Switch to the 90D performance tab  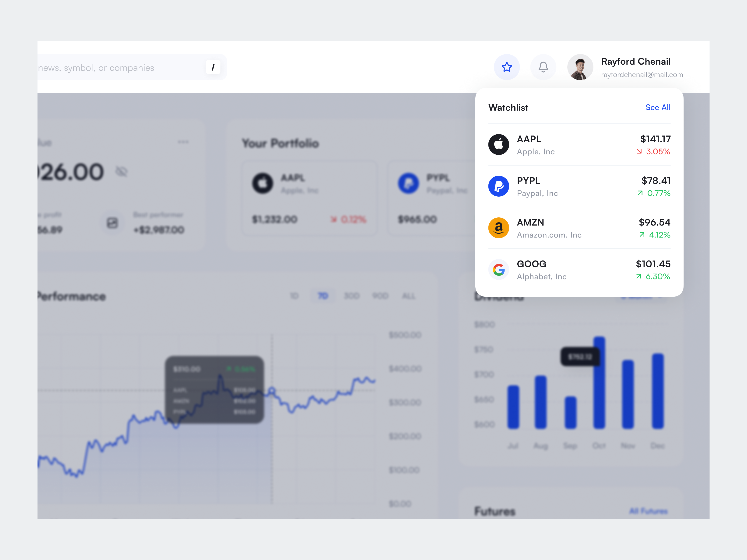click(380, 296)
